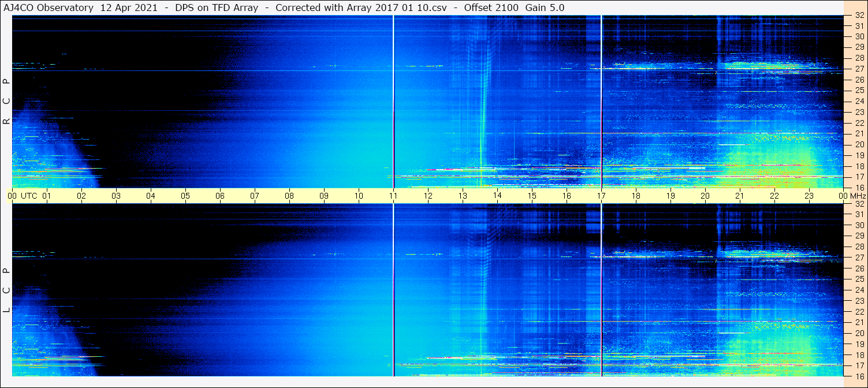Viewport: 868px width, 388px height.
Task: Click the Offset 2100 value in header
Action: 490,8
